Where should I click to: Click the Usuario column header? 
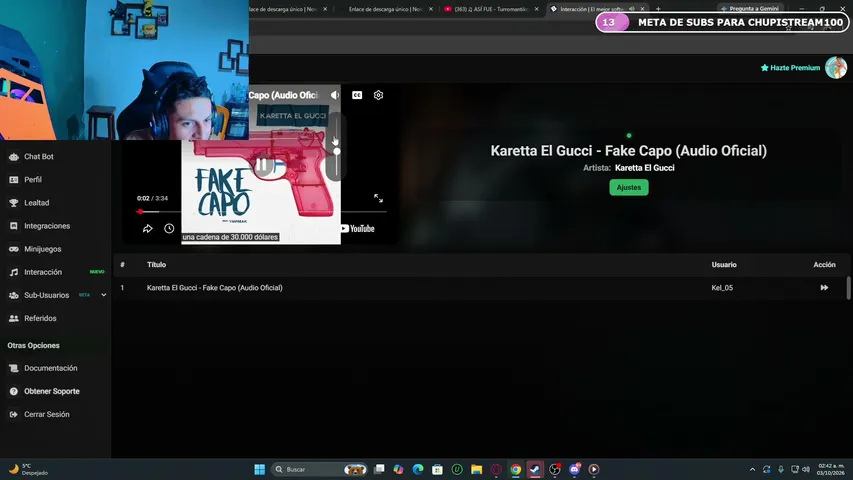pos(724,264)
